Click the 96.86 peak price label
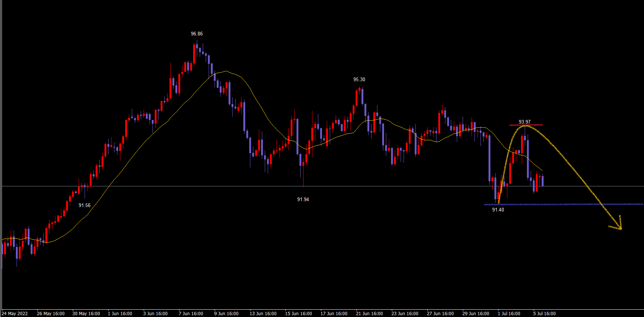The width and height of the screenshot is (644, 317). [x=196, y=34]
